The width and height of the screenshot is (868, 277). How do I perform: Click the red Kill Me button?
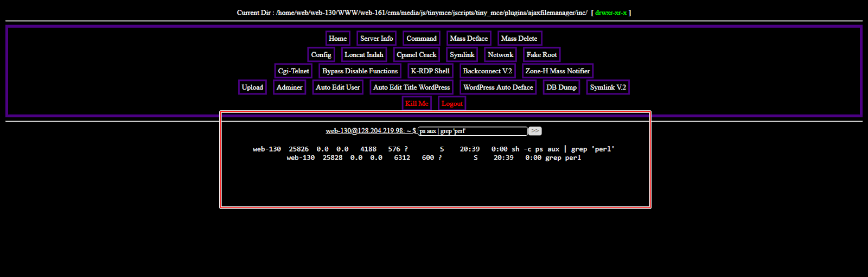point(417,104)
